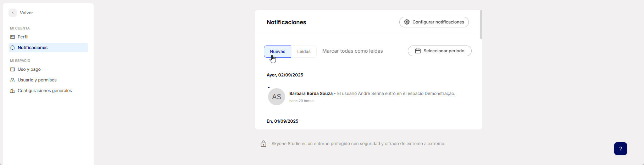Viewport: 644px width, 165px height.
Task: Open Configuraciones generales via its building icon
Action: [12, 91]
